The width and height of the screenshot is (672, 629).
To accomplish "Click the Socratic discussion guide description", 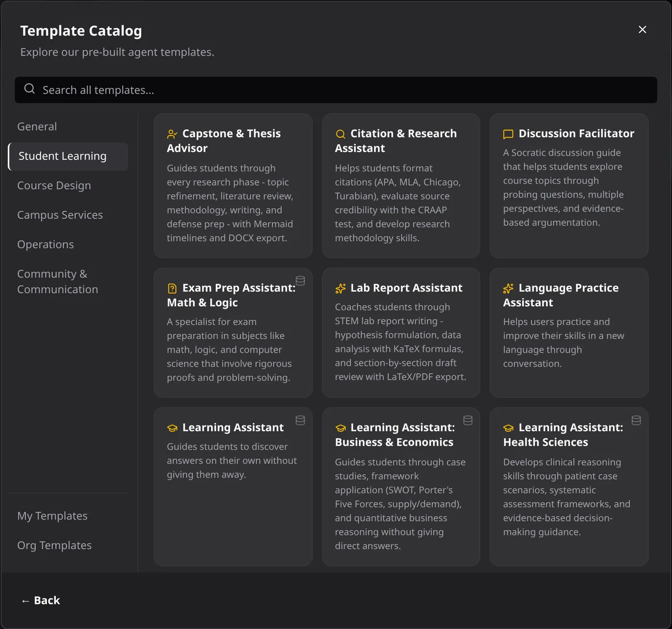I will point(564,188).
